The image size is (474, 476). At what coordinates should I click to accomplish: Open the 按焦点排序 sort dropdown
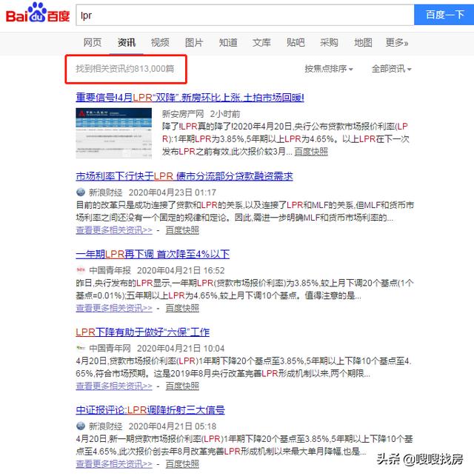(x=329, y=69)
